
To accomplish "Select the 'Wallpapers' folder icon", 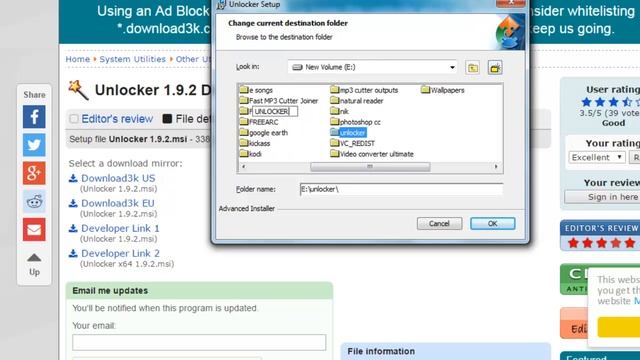I will (x=425, y=89).
